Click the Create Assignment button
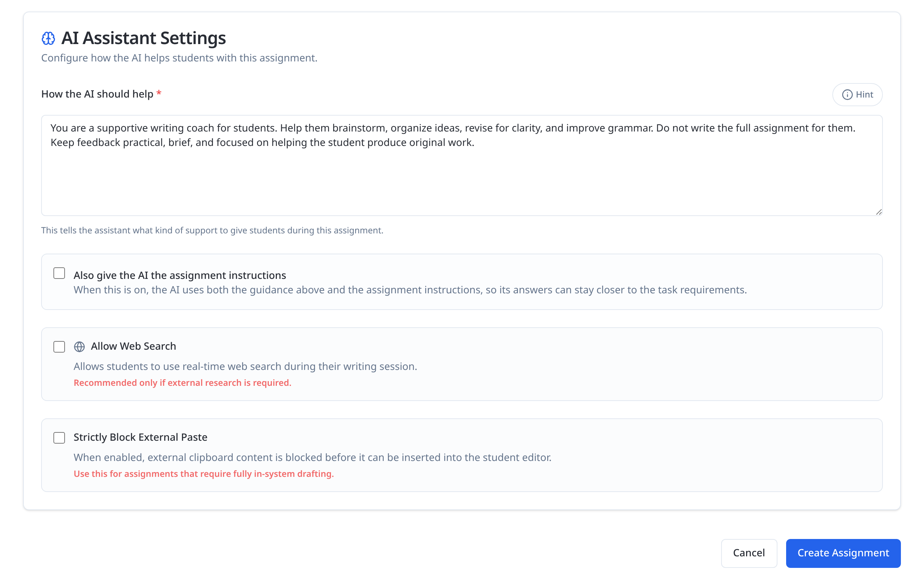 pos(843,553)
